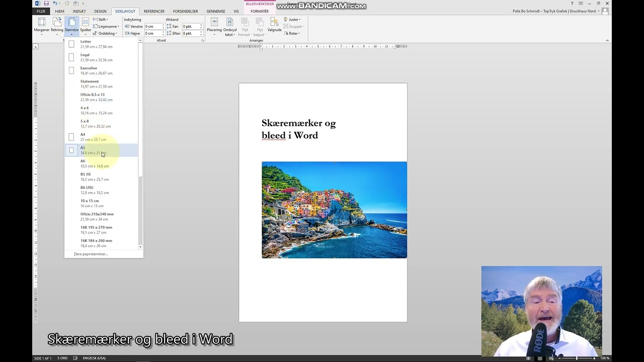
Task: Open the Valgrude selection pane
Action: click(x=274, y=26)
